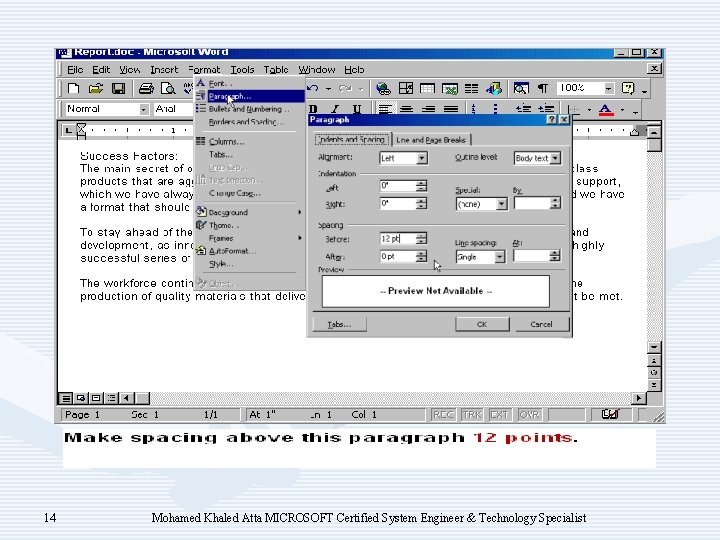
Task: Click the Insert Excel Worksheet icon
Action: [x=450, y=88]
